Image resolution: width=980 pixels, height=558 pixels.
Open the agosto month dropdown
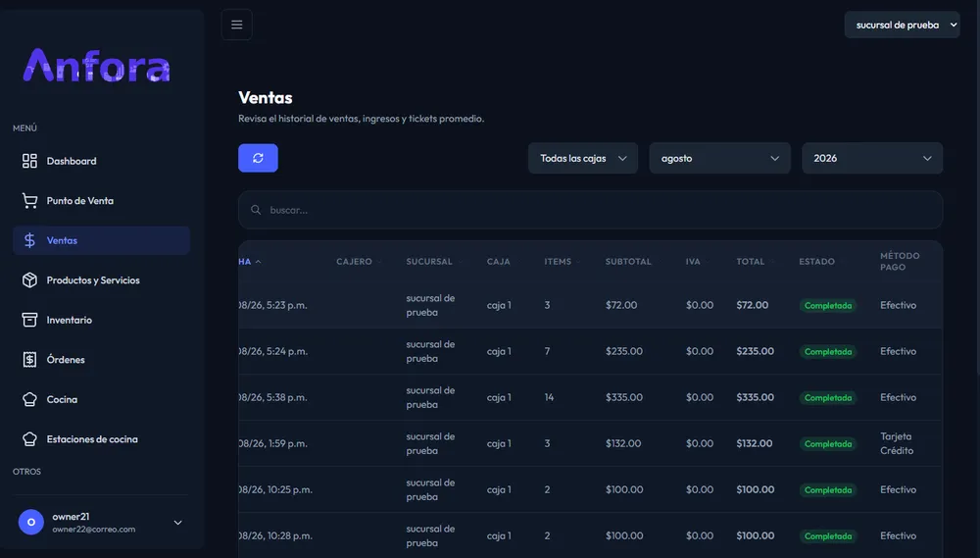point(720,158)
